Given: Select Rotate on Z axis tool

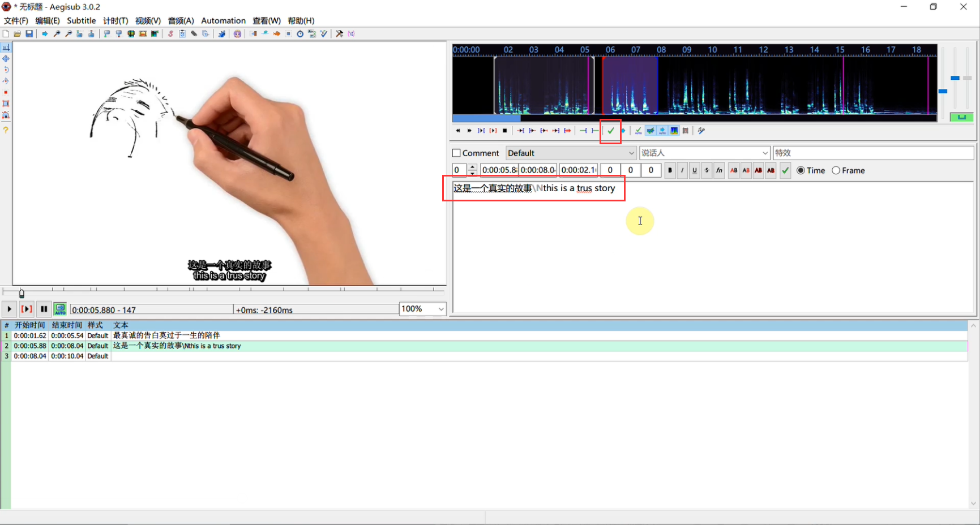Looking at the screenshot, I should pyautogui.click(x=6, y=70).
